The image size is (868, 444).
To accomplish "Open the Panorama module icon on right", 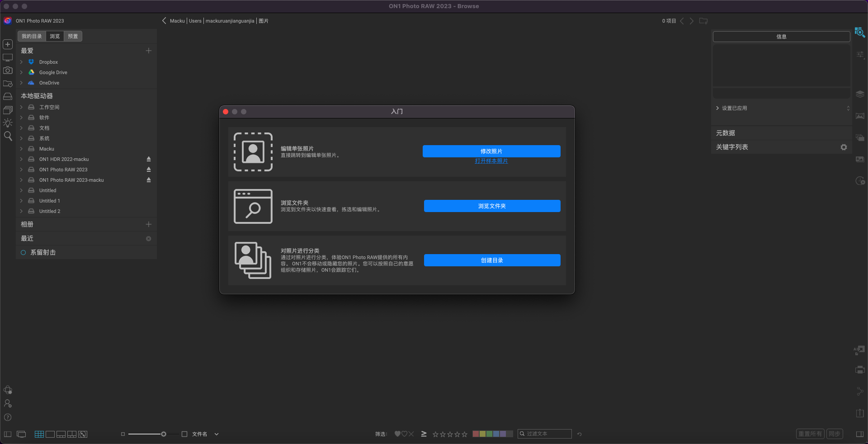I will click(x=860, y=116).
